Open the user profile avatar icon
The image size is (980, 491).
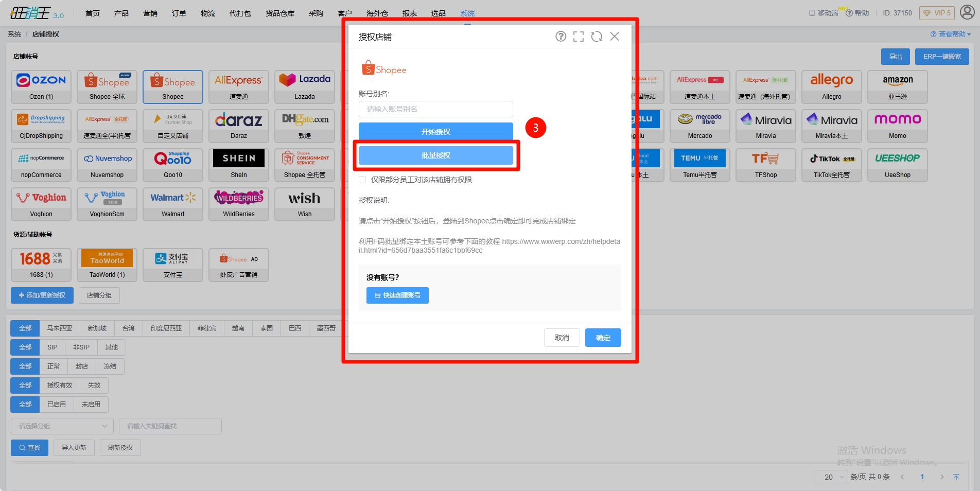coord(967,12)
